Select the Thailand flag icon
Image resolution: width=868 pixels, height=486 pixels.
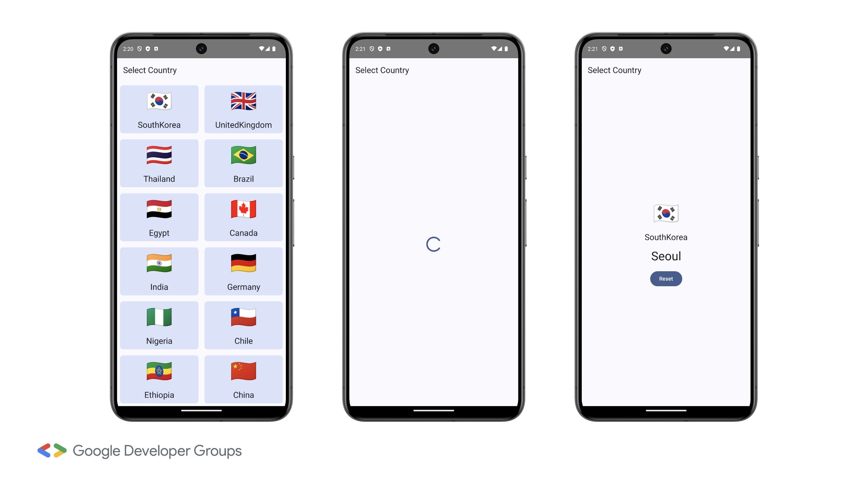tap(159, 155)
